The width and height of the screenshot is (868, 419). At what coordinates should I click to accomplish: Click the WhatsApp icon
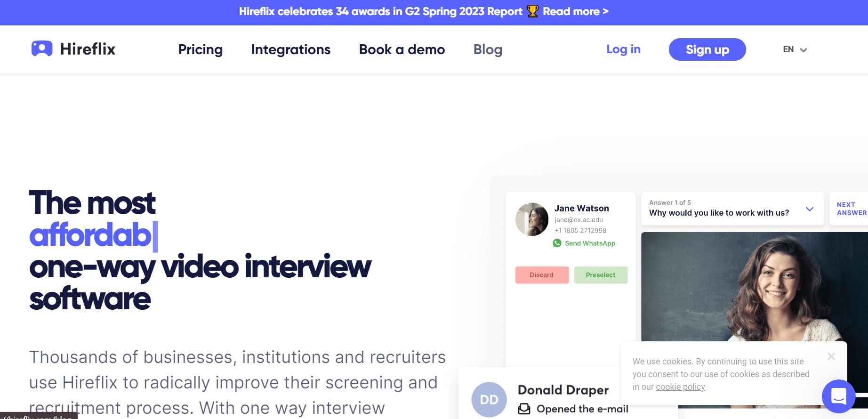coord(557,243)
